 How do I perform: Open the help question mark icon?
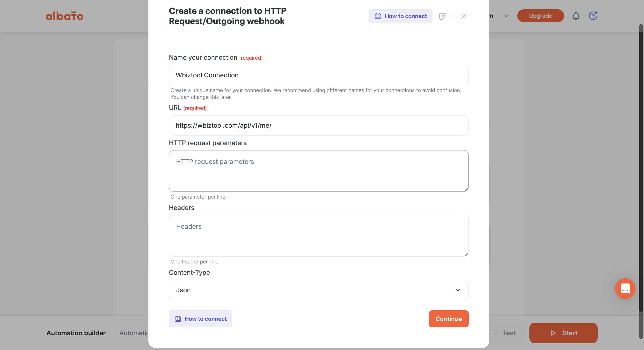coord(593,16)
